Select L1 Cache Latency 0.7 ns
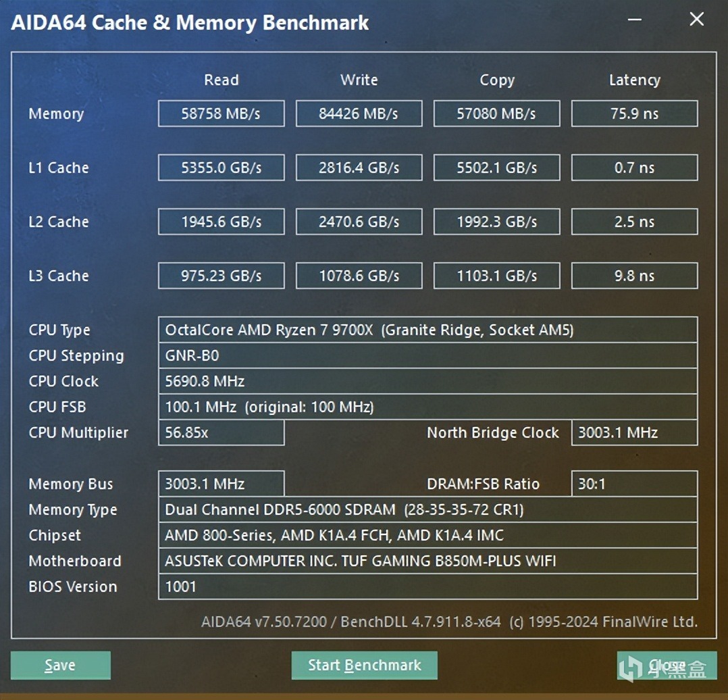The width and height of the screenshot is (728, 700). click(635, 168)
